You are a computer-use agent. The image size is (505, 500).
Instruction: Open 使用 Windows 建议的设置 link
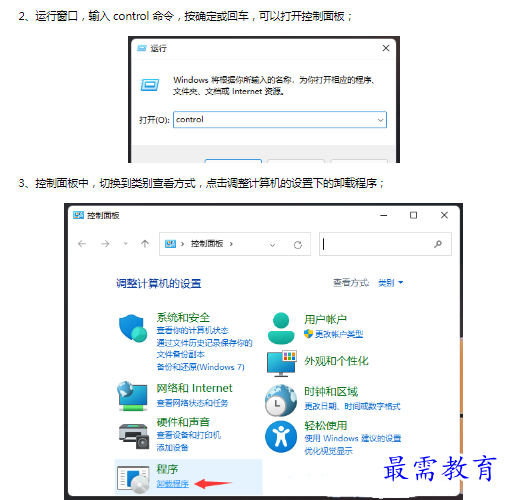pyautogui.click(x=352, y=438)
